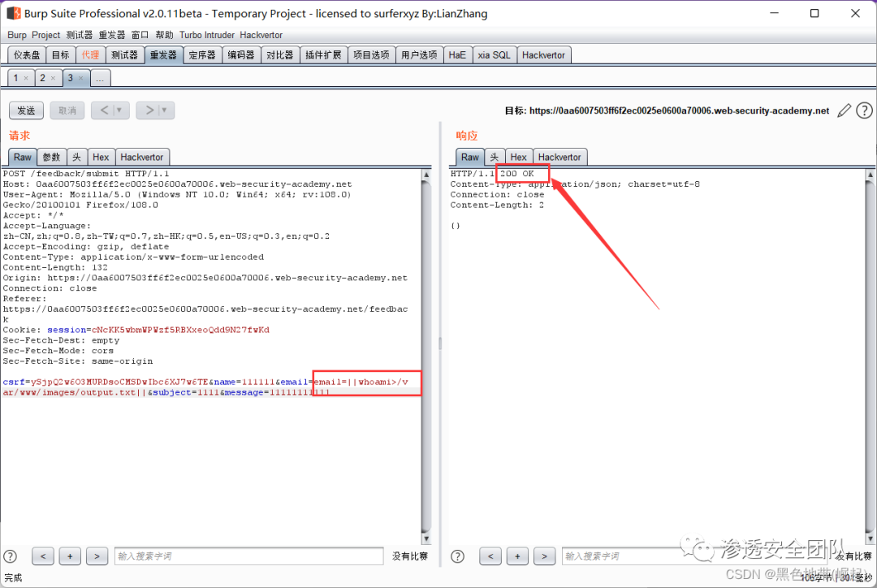Screen dimensions: 877x588
Task: Switch to the 插件扩展 tab
Action: (323, 55)
